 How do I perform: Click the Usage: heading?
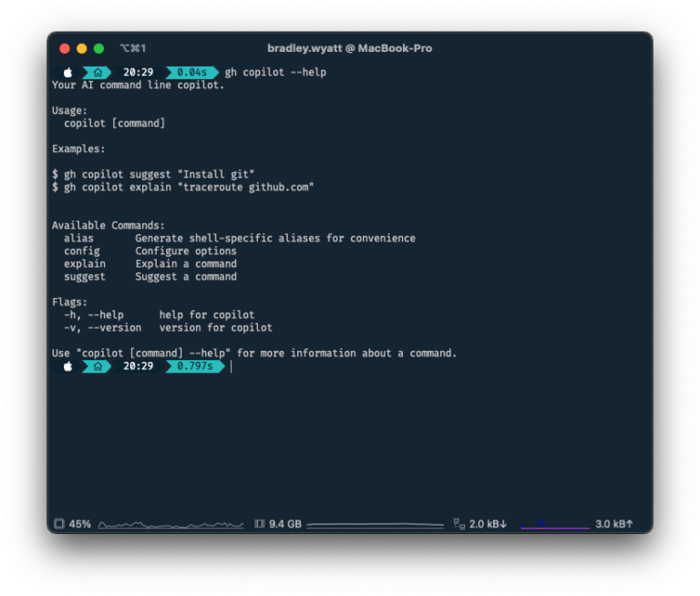click(x=69, y=110)
